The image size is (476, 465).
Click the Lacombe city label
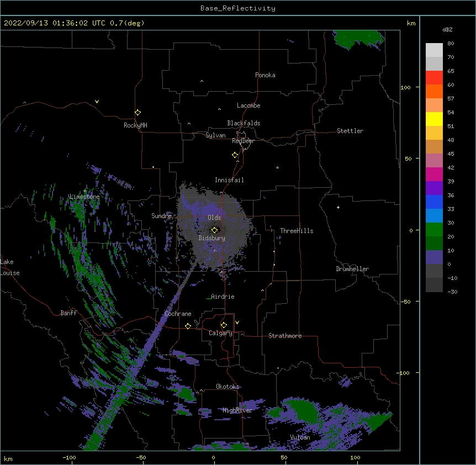[x=248, y=105]
